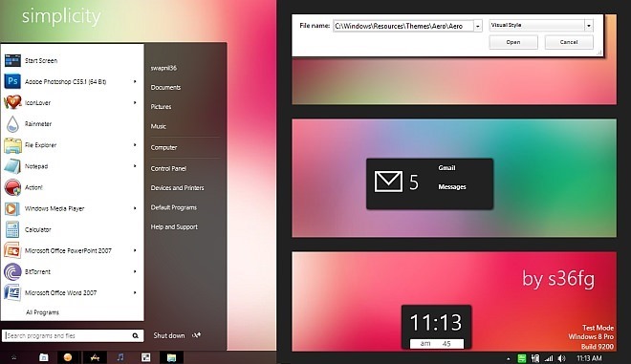Open the File name dropdown arrow
This screenshot has height=364, width=631.
pyautogui.click(x=478, y=26)
